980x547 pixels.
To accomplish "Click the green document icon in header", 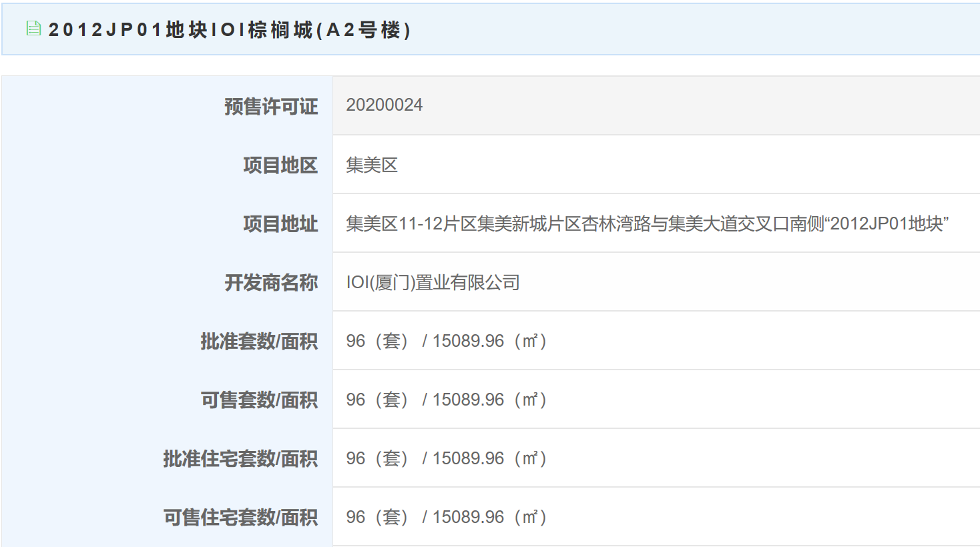I will tap(33, 29).
